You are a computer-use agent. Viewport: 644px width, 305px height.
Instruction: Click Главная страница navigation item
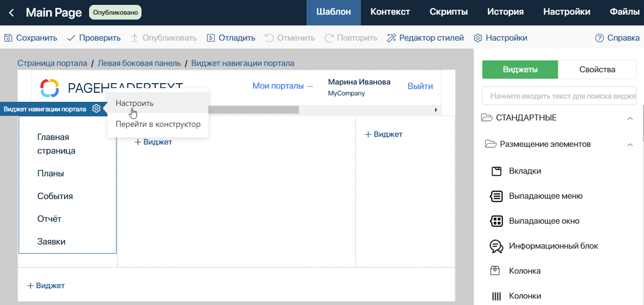click(56, 144)
